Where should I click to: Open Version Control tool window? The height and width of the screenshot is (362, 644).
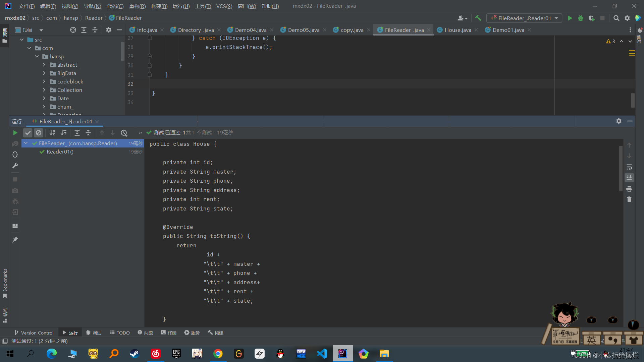34,333
